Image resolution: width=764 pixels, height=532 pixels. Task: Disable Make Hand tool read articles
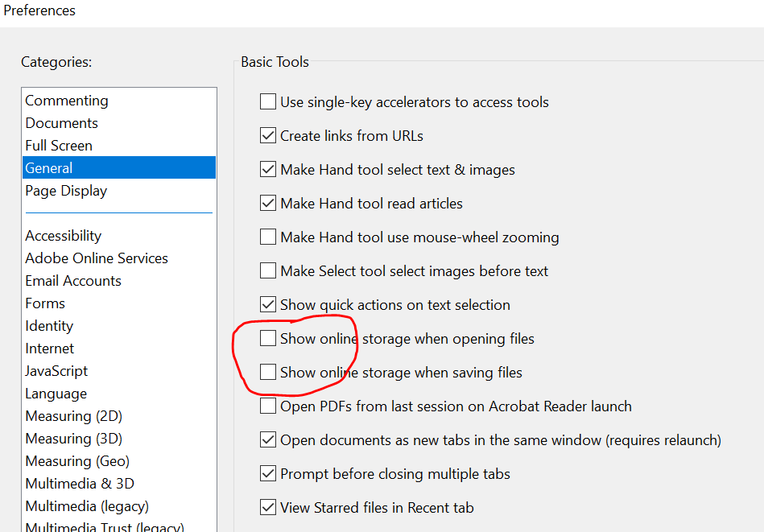[x=268, y=203]
